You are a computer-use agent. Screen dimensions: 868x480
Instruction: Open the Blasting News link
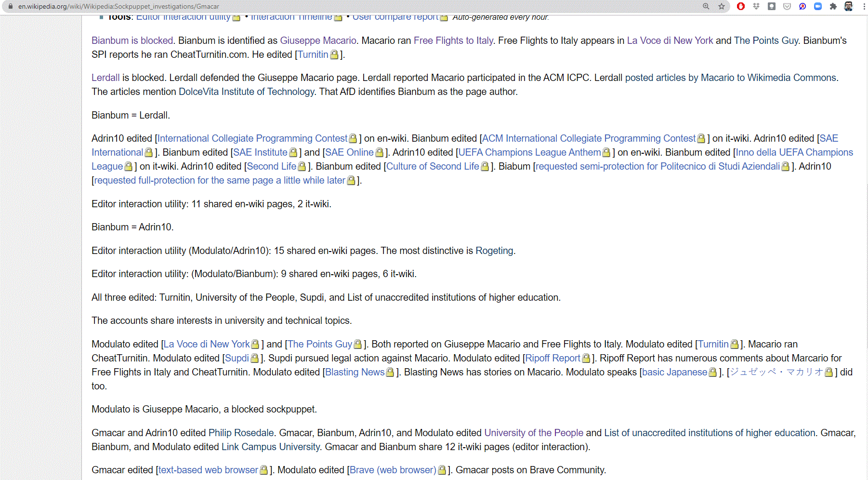tap(355, 372)
